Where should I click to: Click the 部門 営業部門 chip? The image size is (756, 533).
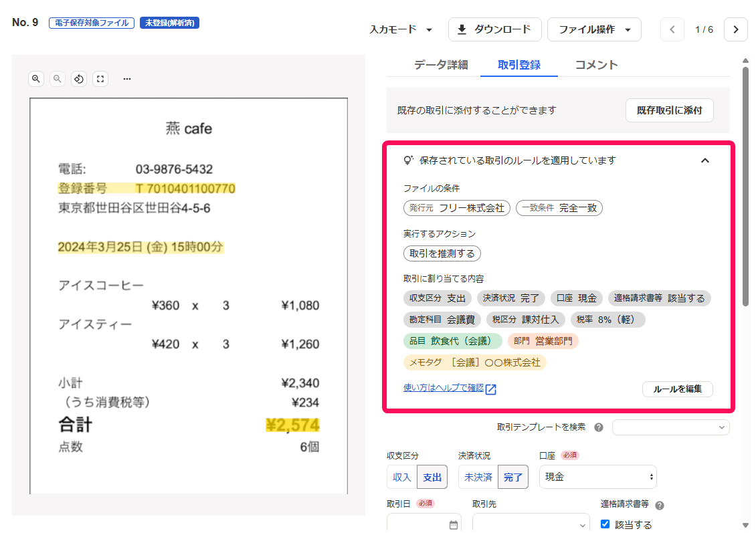[x=543, y=341]
